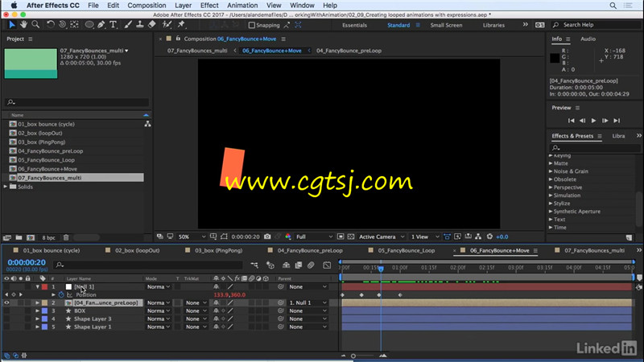Click the 8 bpc color depth button
Screen dimensions: 644x362
click(48, 237)
